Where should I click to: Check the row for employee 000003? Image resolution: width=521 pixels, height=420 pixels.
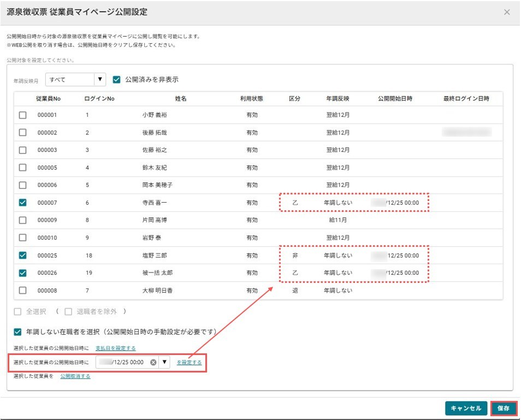[x=22, y=150]
